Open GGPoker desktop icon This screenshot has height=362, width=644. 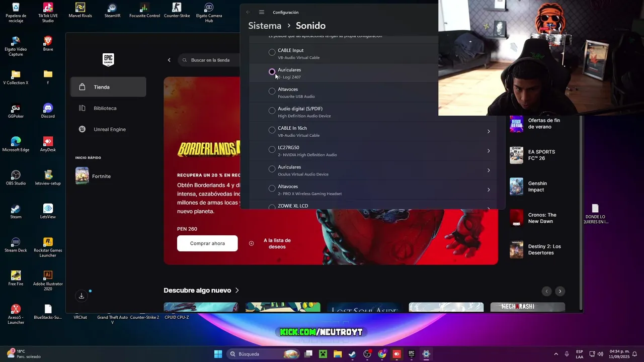(x=16, y=111)
